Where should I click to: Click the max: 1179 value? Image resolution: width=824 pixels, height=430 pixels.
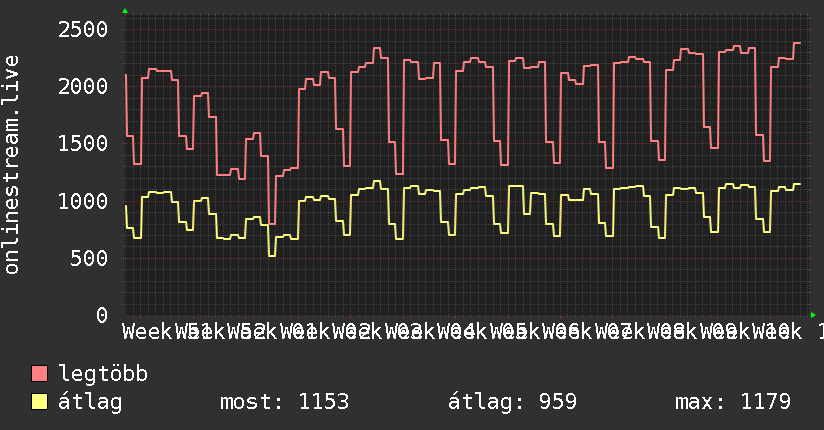tap(733, 402)
